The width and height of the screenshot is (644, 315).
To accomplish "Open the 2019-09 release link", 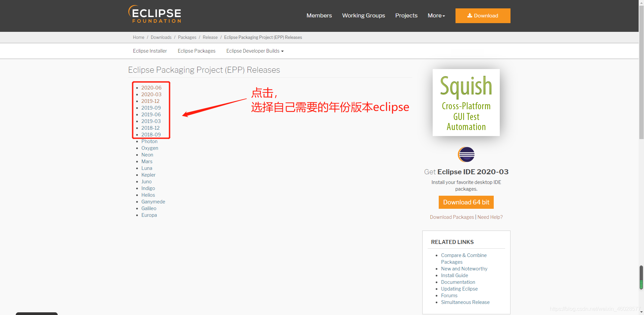I will [151, 108].
